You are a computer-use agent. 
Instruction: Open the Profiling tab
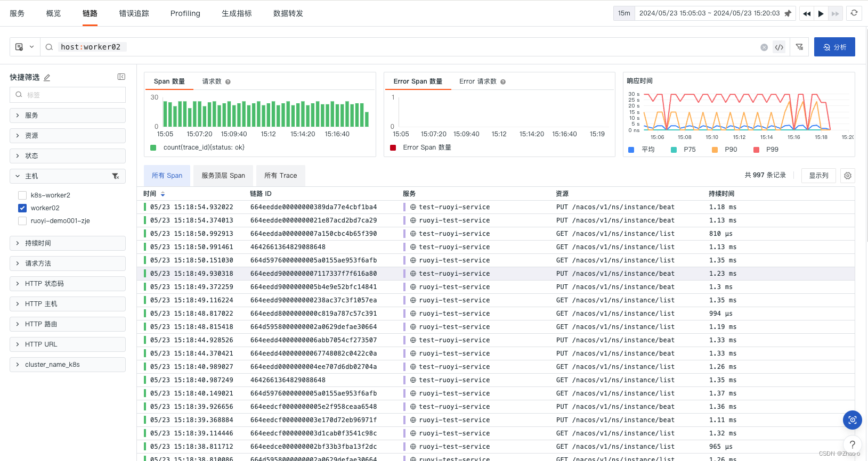tap(185, 13)
